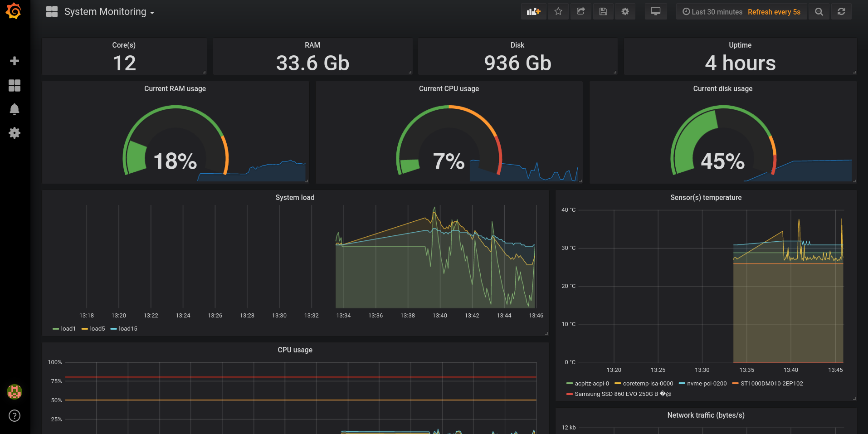Open Configuration gear in sidebar
This screenshot has width=868, height=434.
(x=15, y=133)
